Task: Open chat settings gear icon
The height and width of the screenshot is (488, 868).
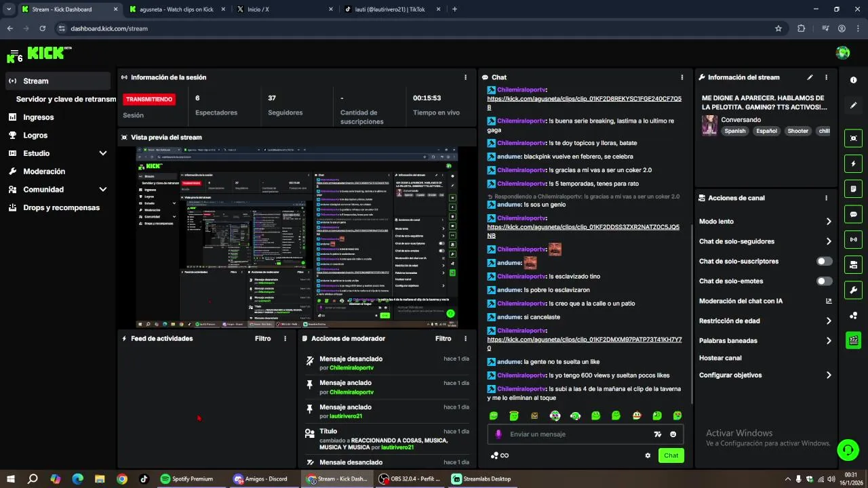Action: tap(648, 455)
